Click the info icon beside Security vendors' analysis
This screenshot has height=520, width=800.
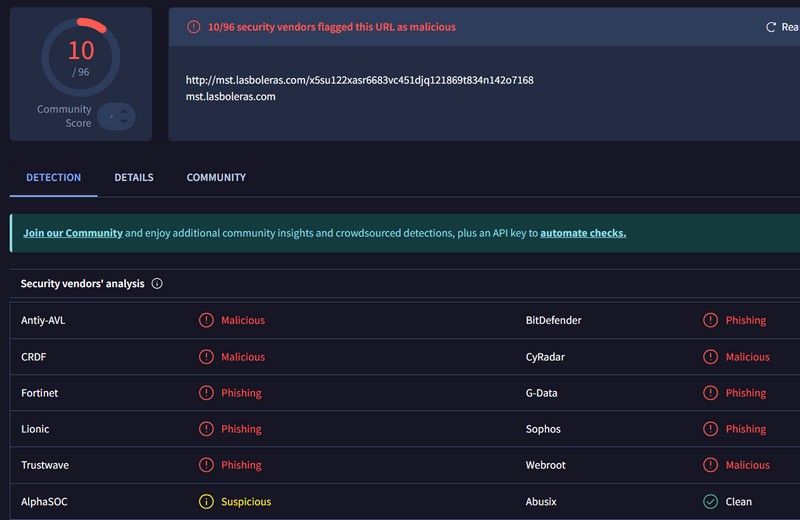[157, 284]
